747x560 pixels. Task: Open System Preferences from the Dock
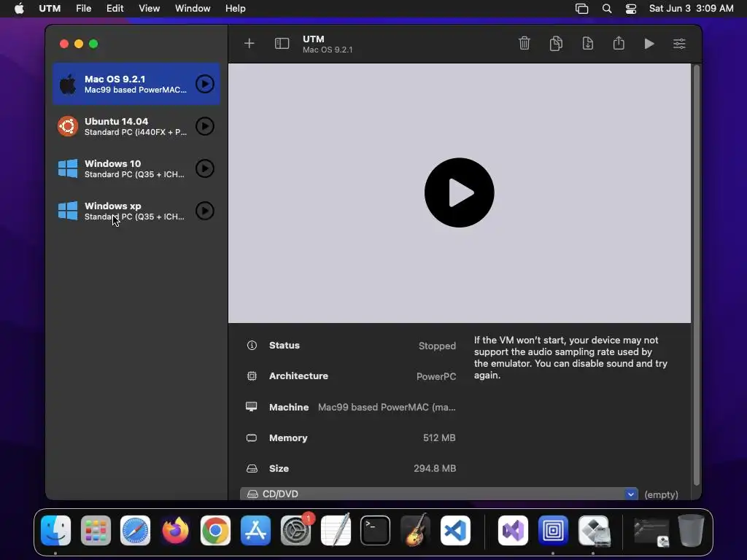(x=295, y=530)
